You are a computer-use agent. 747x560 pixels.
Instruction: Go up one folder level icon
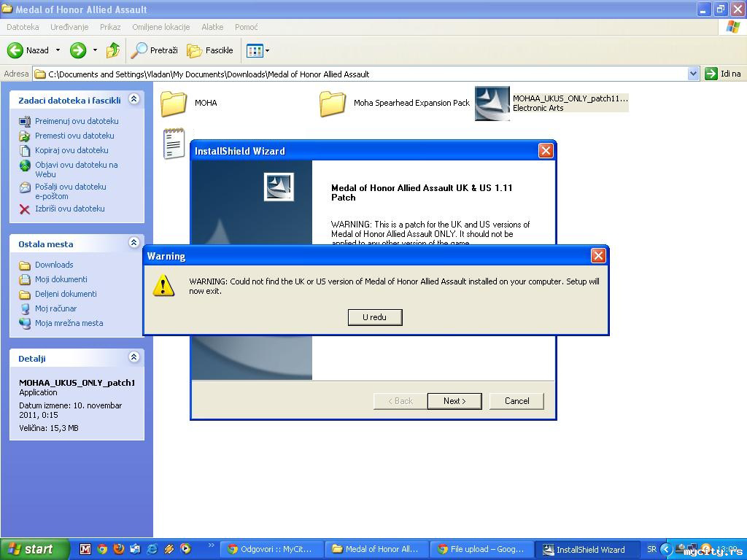click(x=113, y=50)
